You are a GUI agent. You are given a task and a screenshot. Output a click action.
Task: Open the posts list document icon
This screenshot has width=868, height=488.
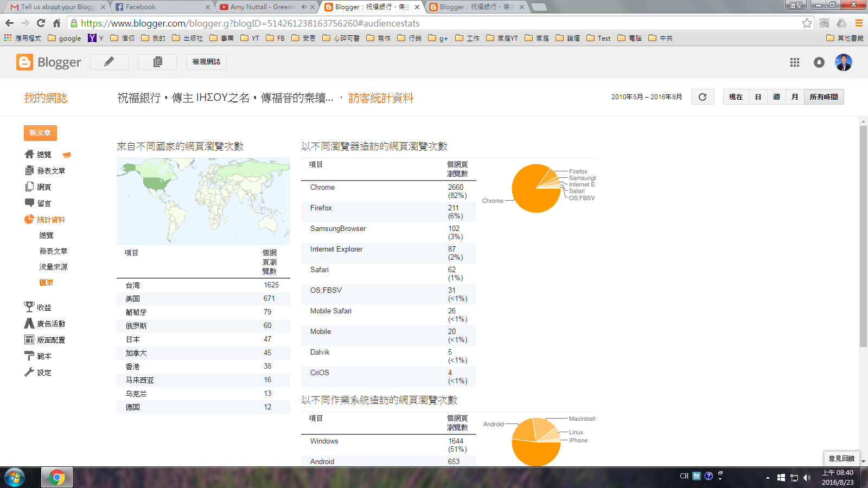tap(157, 62)
